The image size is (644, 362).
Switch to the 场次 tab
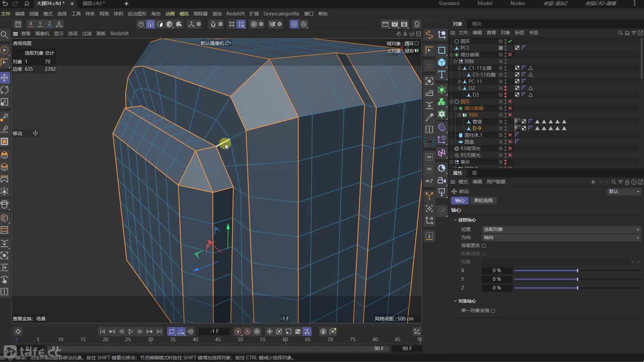[476, 24]
